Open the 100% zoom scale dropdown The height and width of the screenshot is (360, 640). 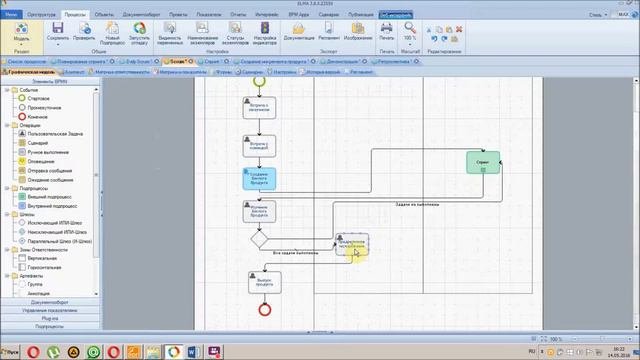[x=410, y=44]
